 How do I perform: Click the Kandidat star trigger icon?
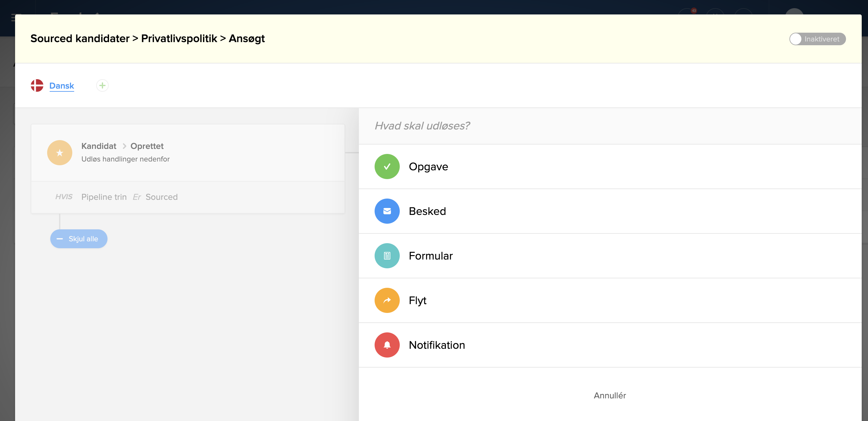coord(60,153)
